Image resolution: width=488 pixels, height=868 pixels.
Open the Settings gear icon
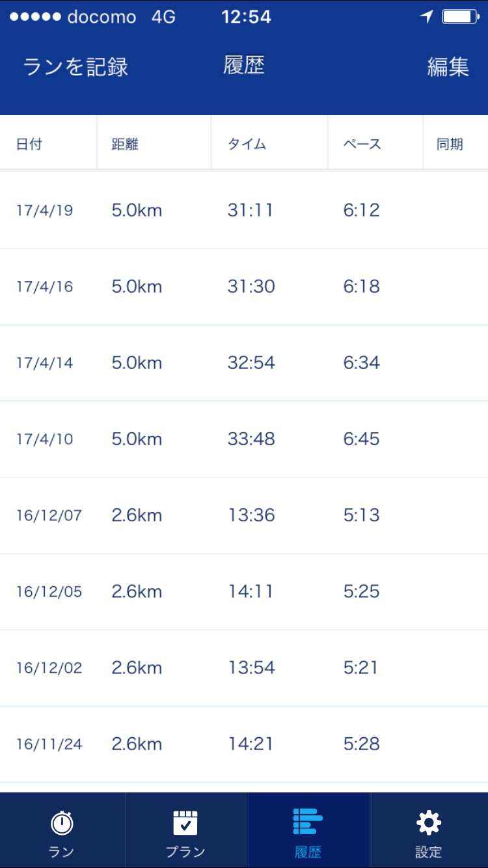click(x=428, y=824)
